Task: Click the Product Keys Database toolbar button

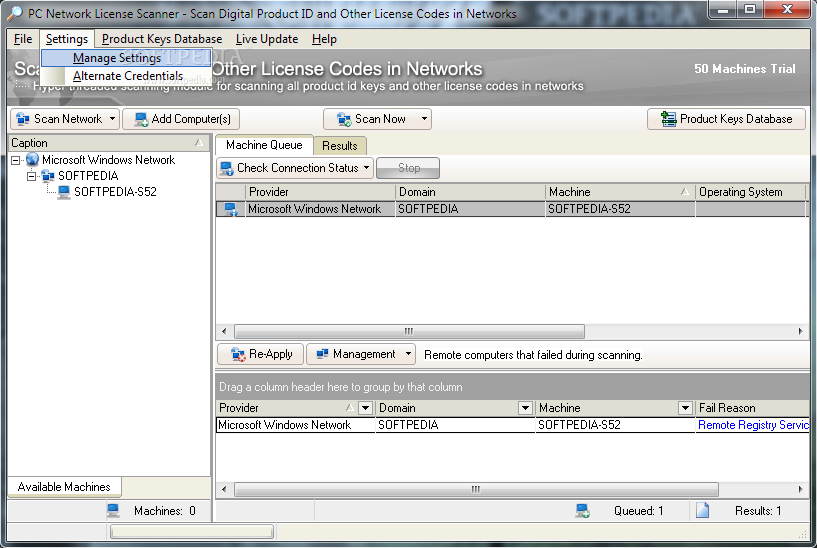Action: [726, 119]
